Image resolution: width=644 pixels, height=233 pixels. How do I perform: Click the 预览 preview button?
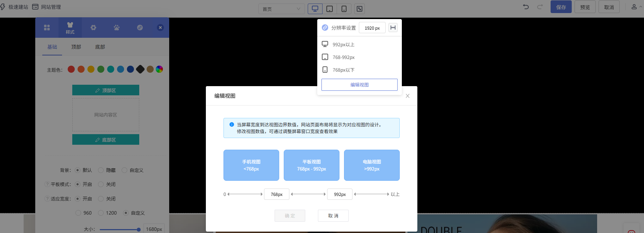coord(585,7)
